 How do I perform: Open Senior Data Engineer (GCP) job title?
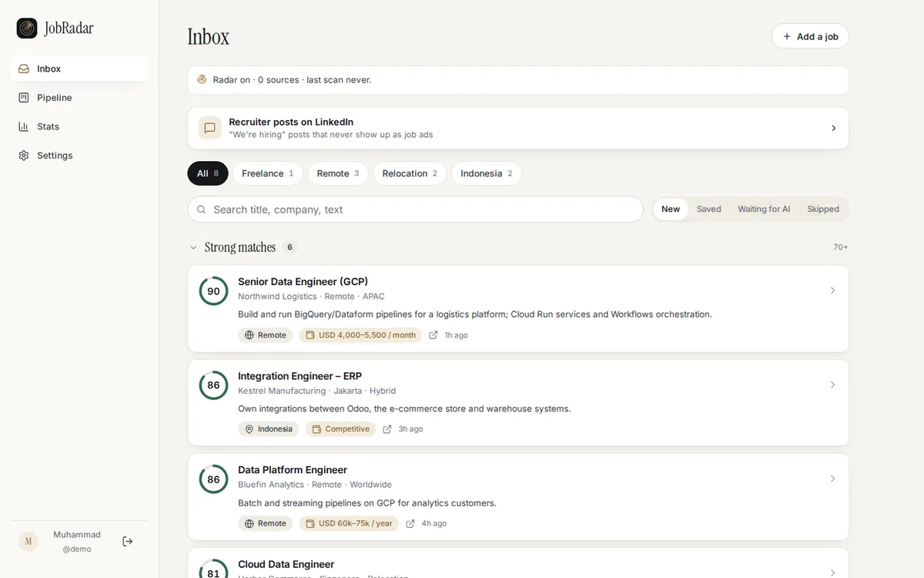coord(303,281)
